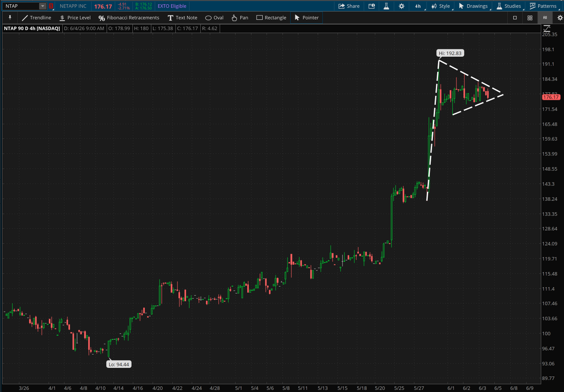Click the last price 176.17 in header
The image size is (564, 392).
tap(103, 6)
